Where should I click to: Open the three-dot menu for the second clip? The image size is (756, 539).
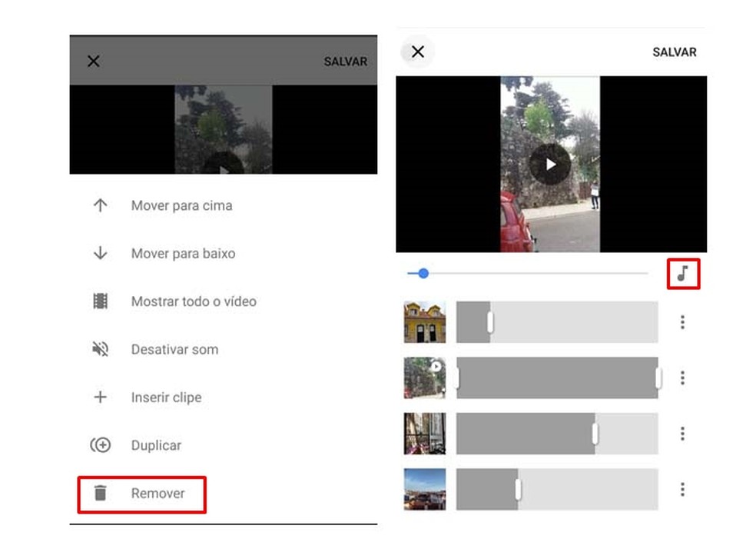coord(682,378)
